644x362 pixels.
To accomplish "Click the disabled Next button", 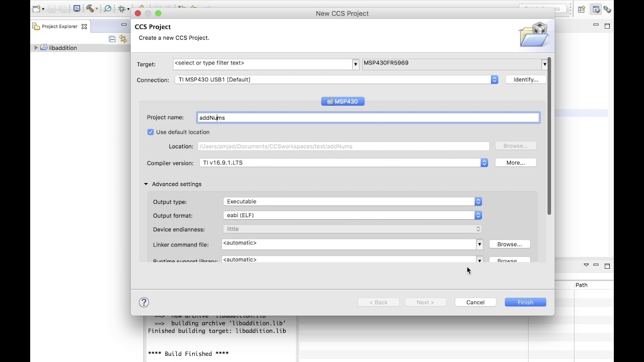I will [425, 302].
